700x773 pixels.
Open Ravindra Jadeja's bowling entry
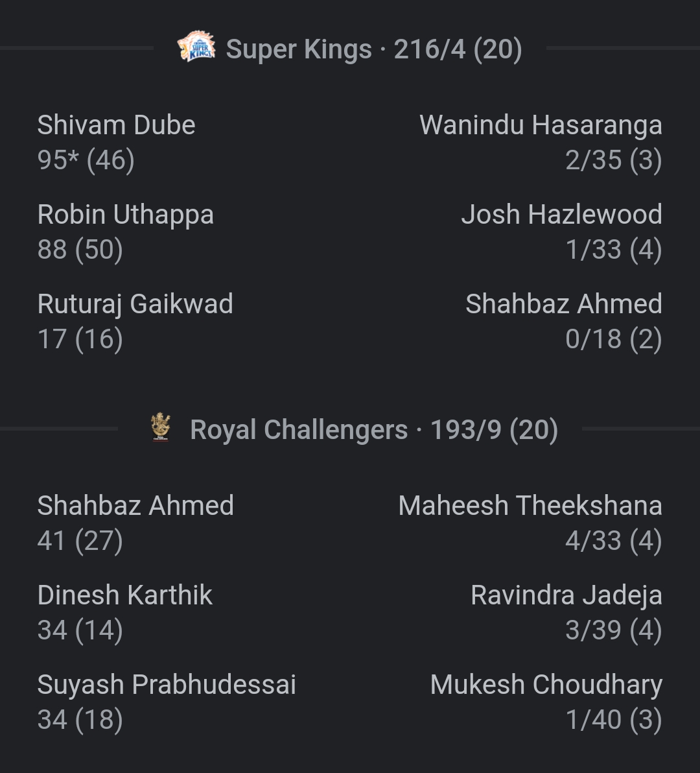click(566, 595)
